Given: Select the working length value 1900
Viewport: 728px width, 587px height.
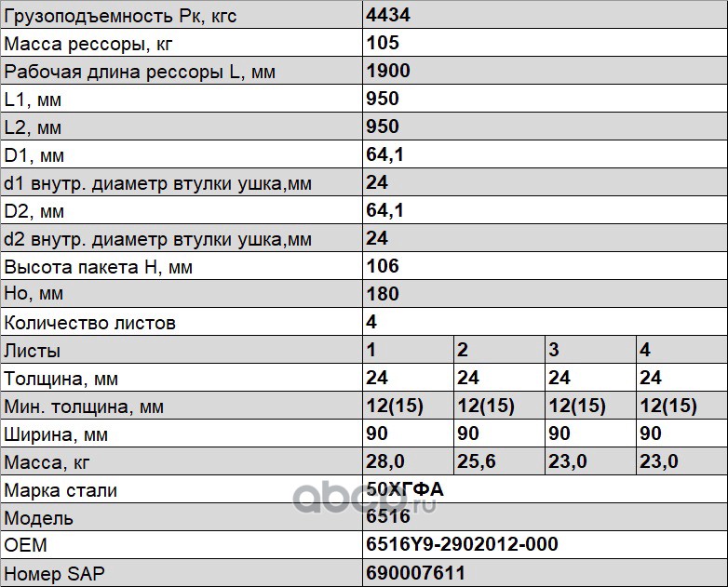Looking at the screenshot, I should [x=388, y=71].
